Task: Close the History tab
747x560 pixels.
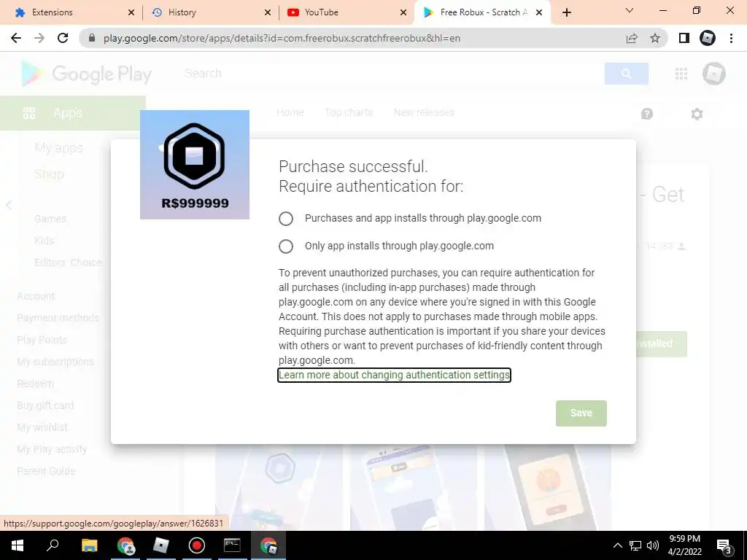Action: (267, 13)
